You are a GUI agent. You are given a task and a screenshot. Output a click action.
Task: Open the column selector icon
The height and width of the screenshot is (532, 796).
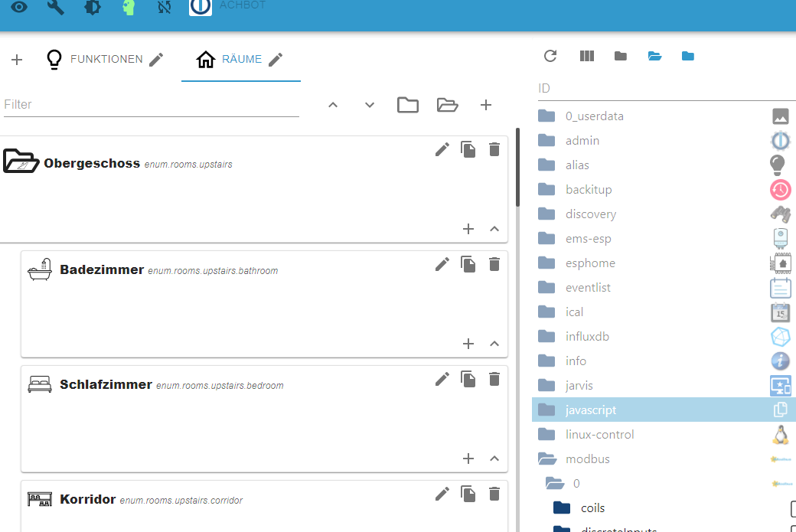pyautogui.click(x=587, y=56)
